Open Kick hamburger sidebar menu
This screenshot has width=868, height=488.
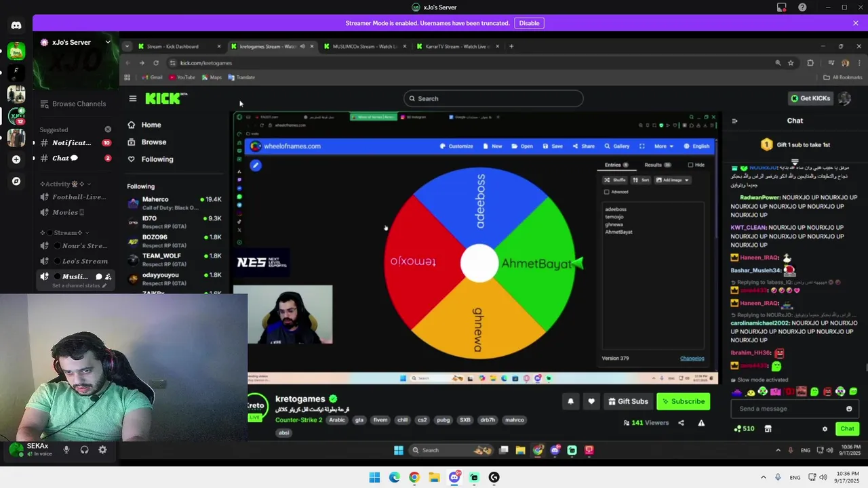(x=133, y=98)
